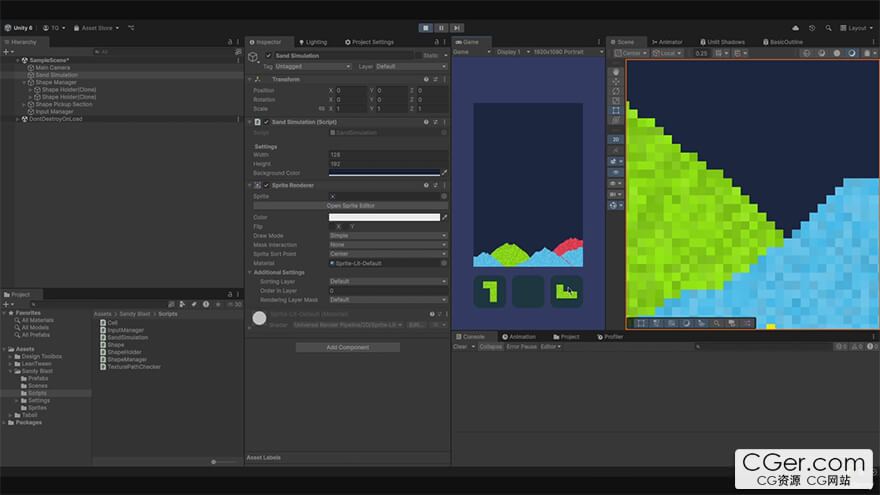Switch to the Lighting tab
This screenshot has width=880, height=495.
(312, 42)
